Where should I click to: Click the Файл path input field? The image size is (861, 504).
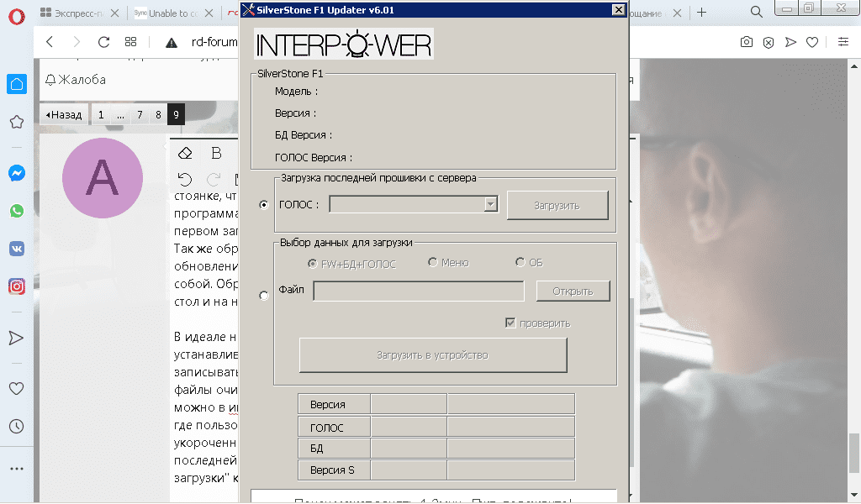pos(419,291)
